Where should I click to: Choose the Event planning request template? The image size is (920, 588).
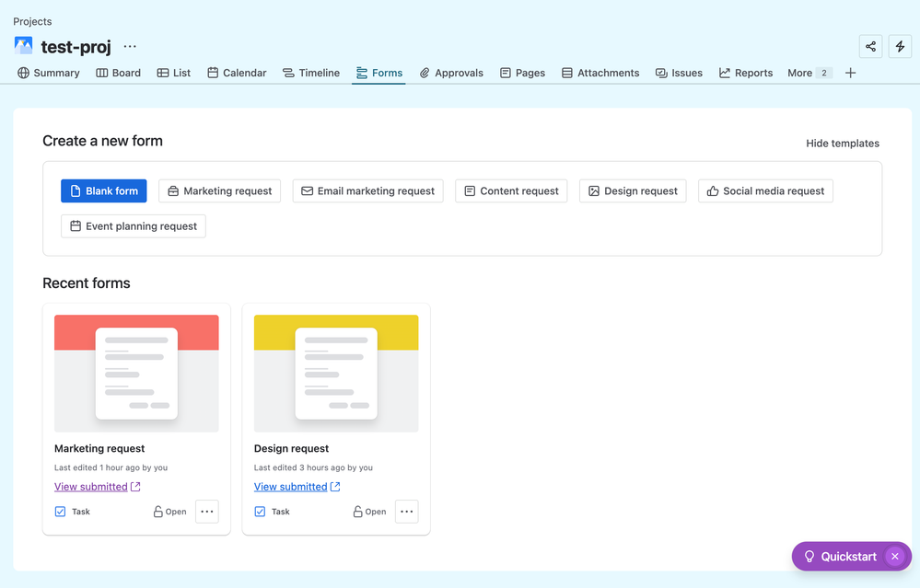tap(134, 226)
